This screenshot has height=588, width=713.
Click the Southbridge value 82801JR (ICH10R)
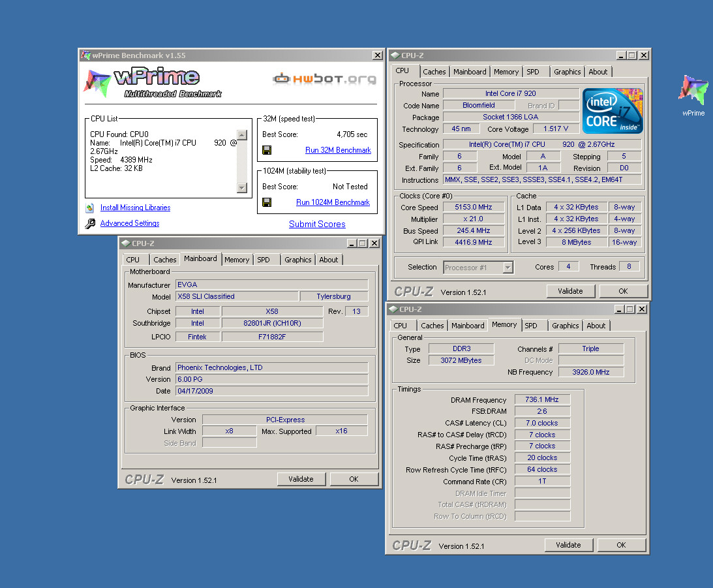(272, 323)
